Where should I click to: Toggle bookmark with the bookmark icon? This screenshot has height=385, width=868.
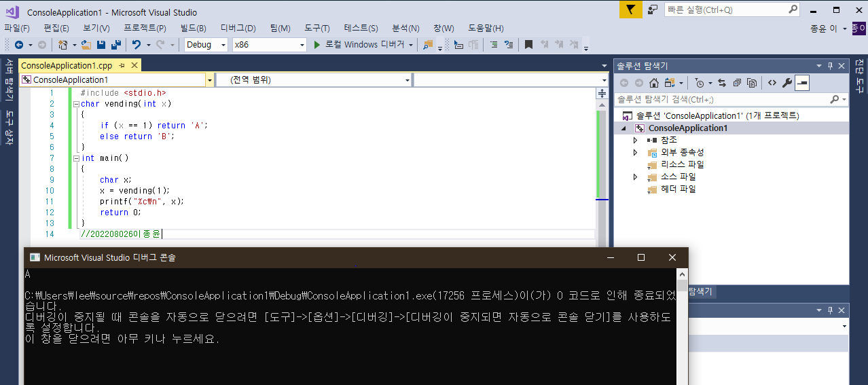coord(528,45)
